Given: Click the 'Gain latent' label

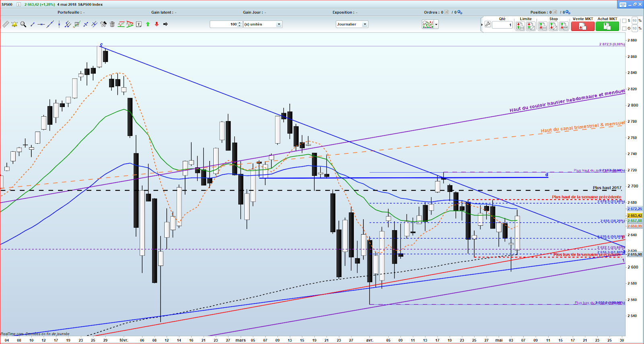Looking at the screenshot, I should (x=163, y=12).
